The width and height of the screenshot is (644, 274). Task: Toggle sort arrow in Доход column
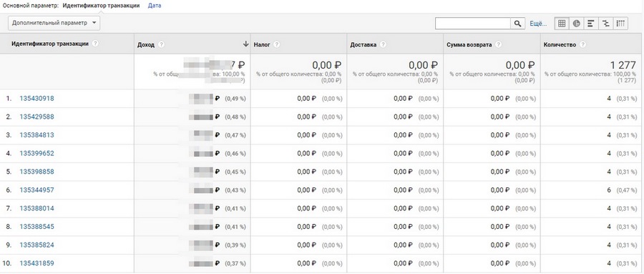coord(245,44)
